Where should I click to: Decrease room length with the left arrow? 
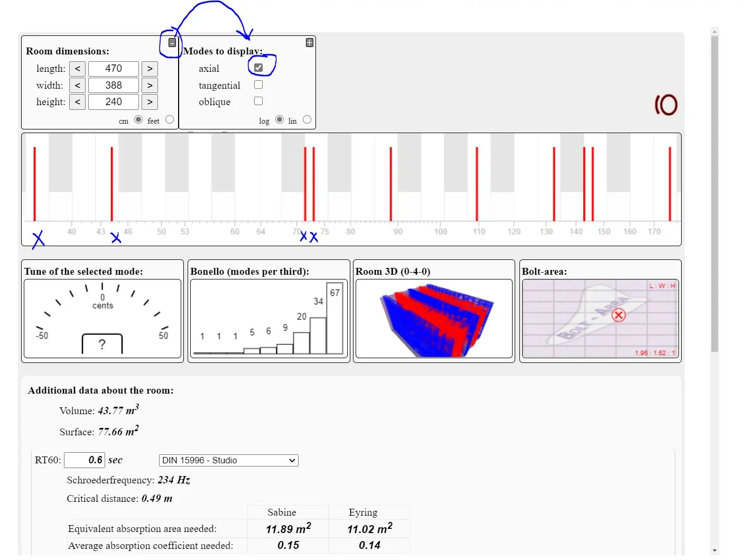coord(78,69)
